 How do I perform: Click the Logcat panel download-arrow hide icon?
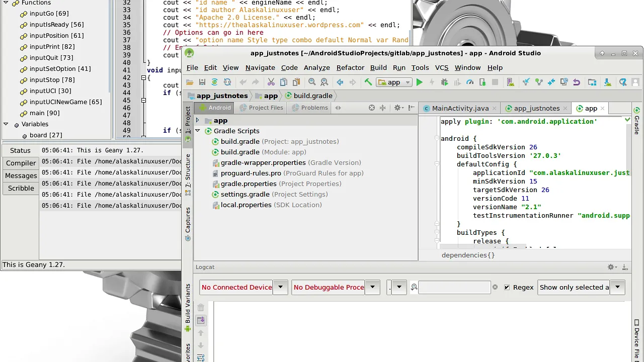coord(625,267)
